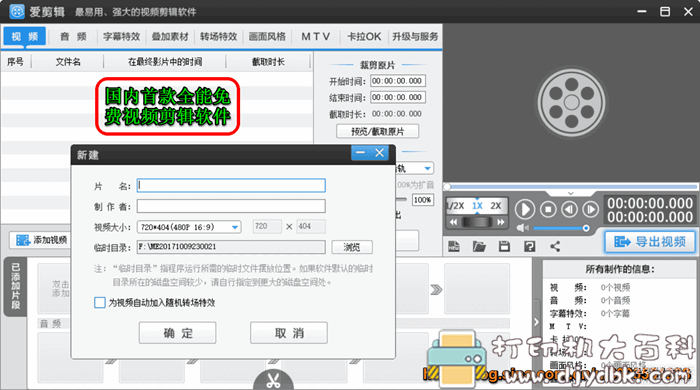This screenshot has height=390, width=700.
Task: Select the 1X playback speed
Action: [x=477, y=206]
